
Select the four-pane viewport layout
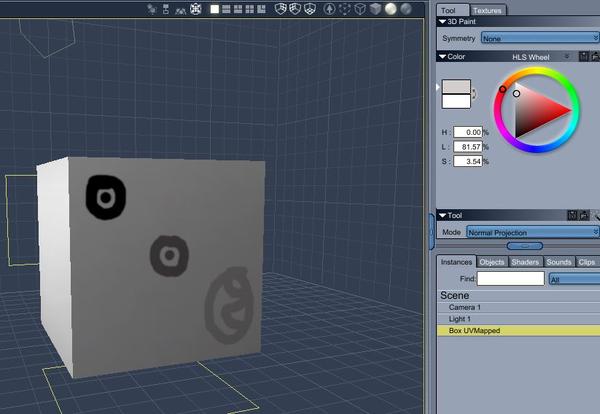tap(250, 9)
